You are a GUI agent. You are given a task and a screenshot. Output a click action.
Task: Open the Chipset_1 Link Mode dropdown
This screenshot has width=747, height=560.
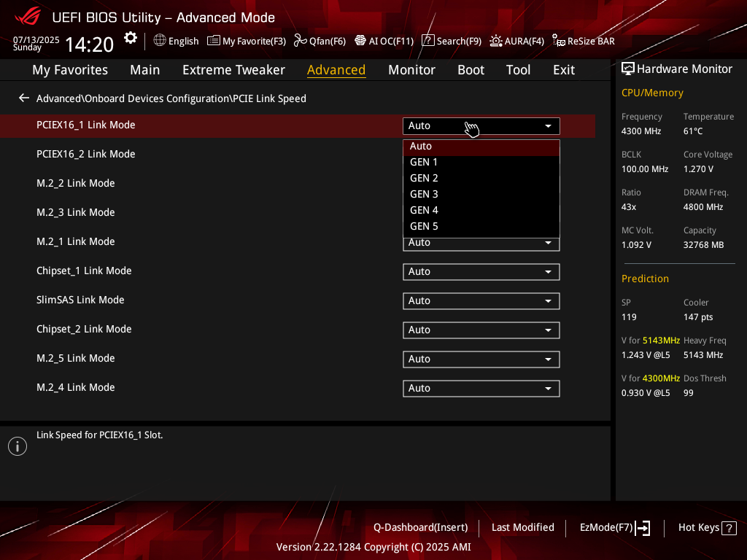coord(481,272)
